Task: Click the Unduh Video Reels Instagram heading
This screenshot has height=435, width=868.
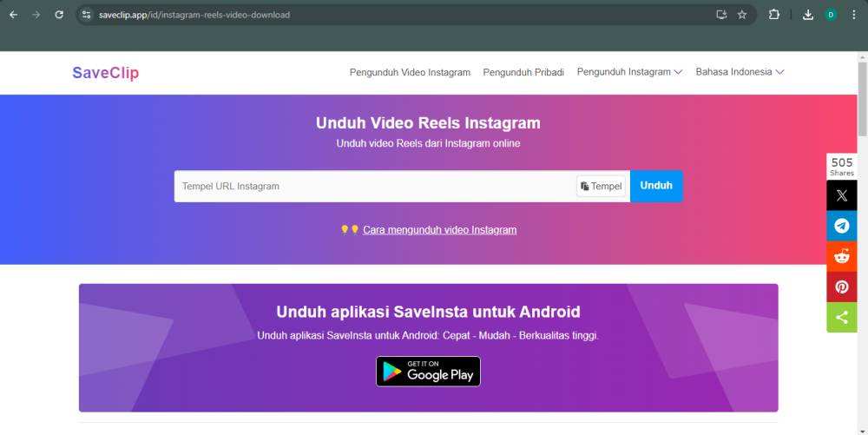Action: [x=428, y=123]
